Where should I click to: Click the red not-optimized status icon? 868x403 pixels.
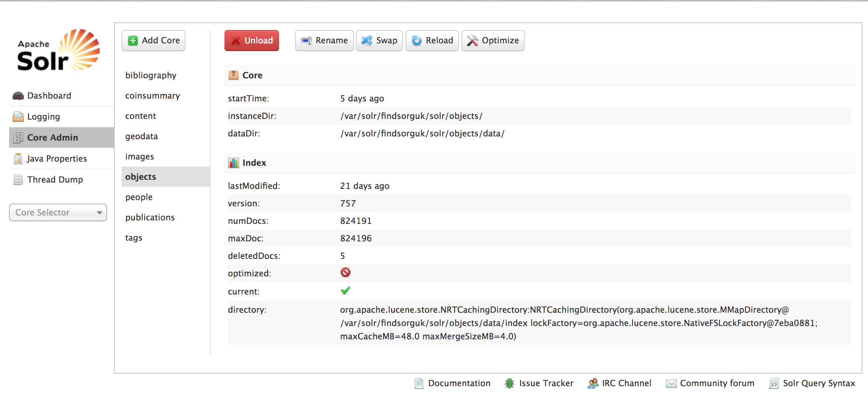pos(345,273)
